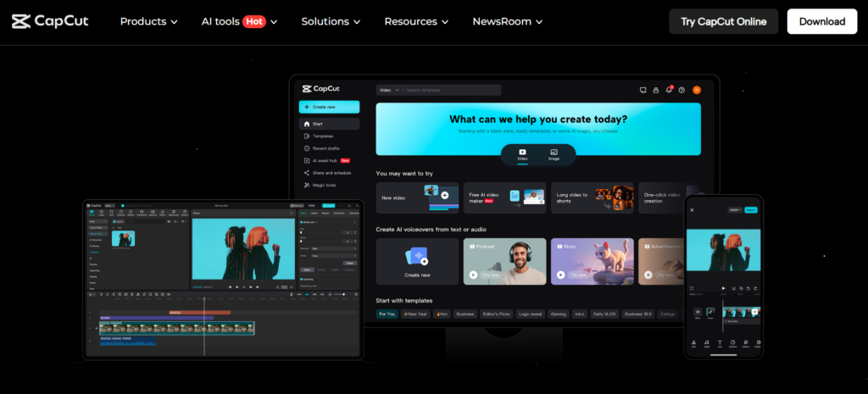Select the Editor's Picks template filter
Viewport: 868px width, 394px height.
(497, 314)
